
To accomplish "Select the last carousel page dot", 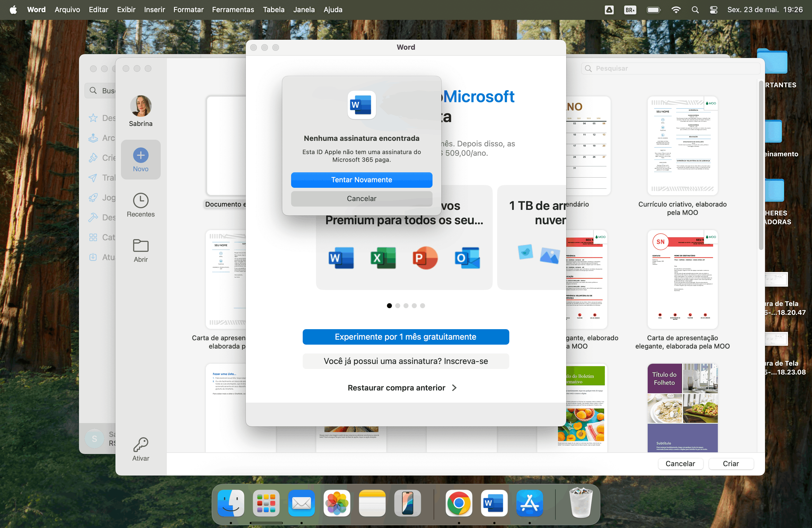I will point(422,306).
